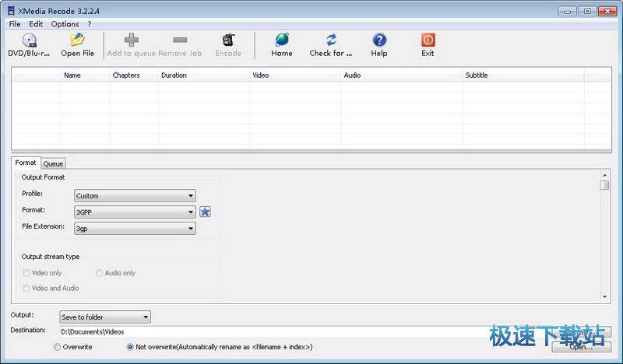Switch to the Queue tab

(x=53, y=163)
